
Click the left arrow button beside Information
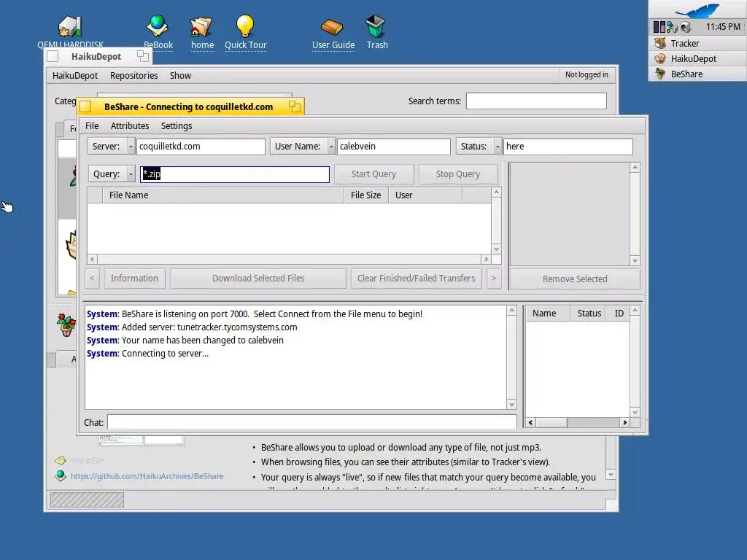point(92,278)
